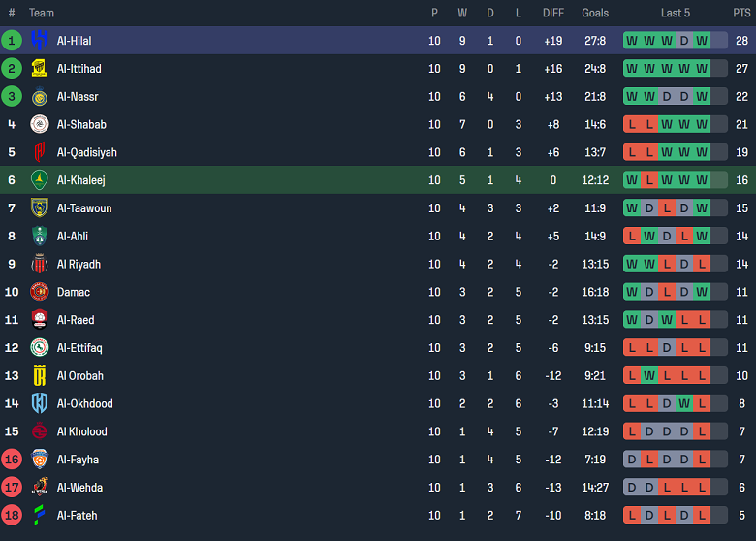Image resolution: width=756 pixels, height=541 pixels.
Task: Click the Al-Khaleej green crest
Action: click(40, 180)
